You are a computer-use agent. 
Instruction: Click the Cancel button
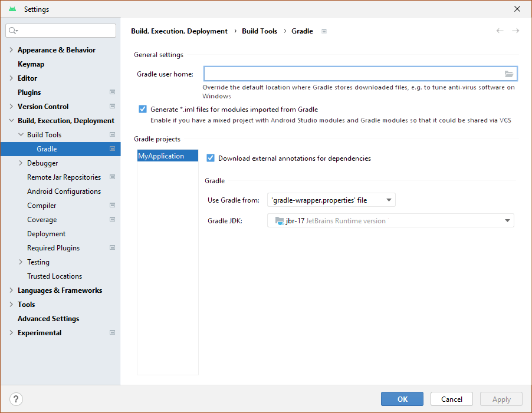tap(452, 399)
